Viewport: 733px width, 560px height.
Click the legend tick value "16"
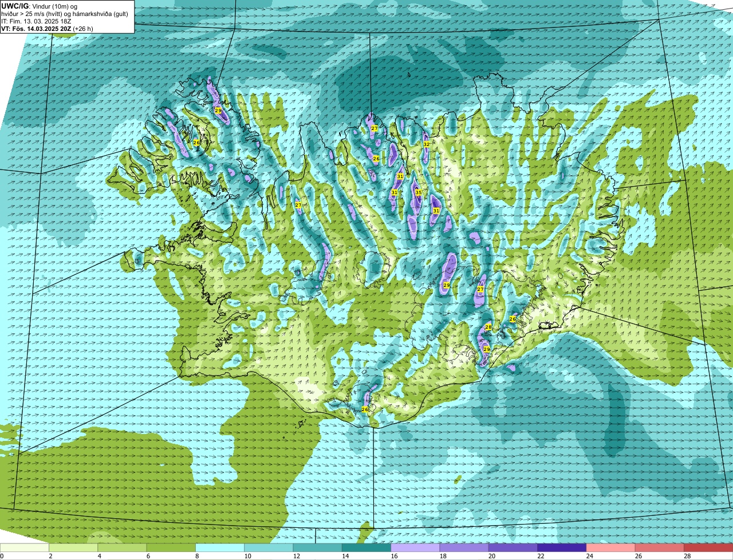click(394, 556)
